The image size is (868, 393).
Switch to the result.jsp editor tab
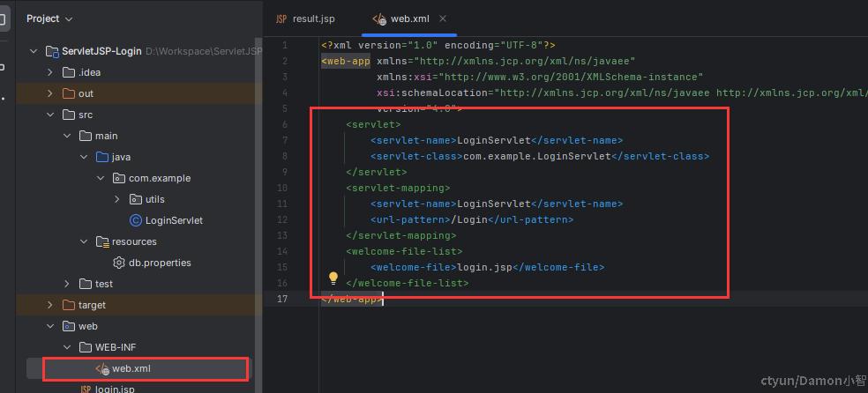(x=305, y=19)
